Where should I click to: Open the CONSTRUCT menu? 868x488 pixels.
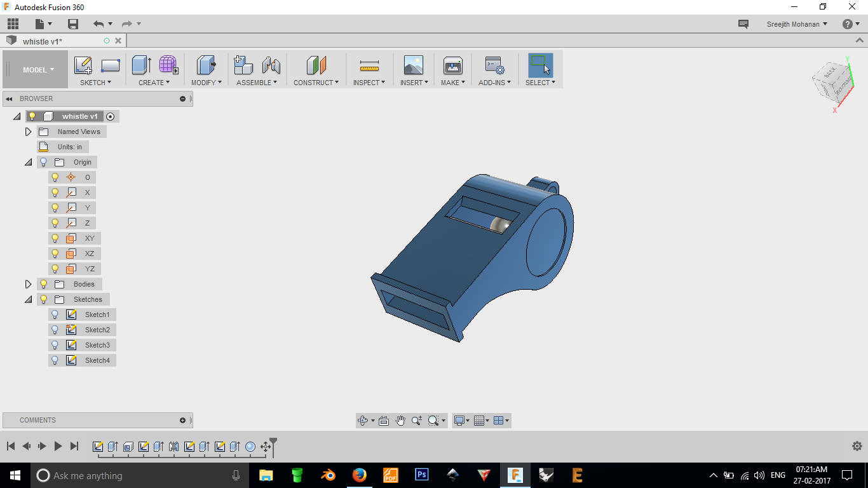(316, 83)
